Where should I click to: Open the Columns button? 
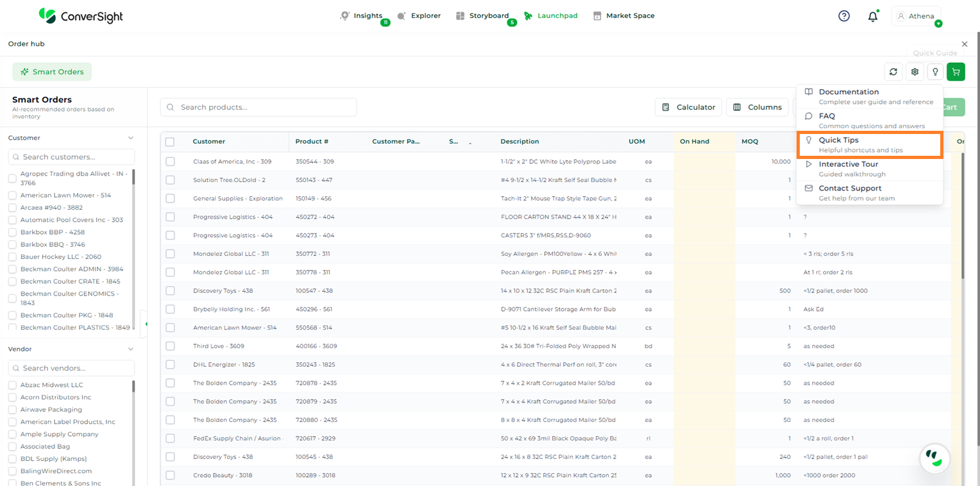click(757, 107)
